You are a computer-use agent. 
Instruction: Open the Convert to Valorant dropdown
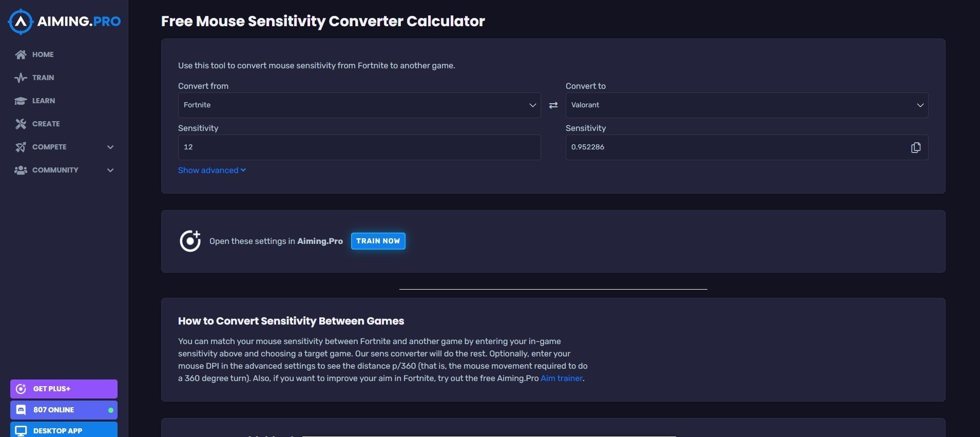click(746, 105)
